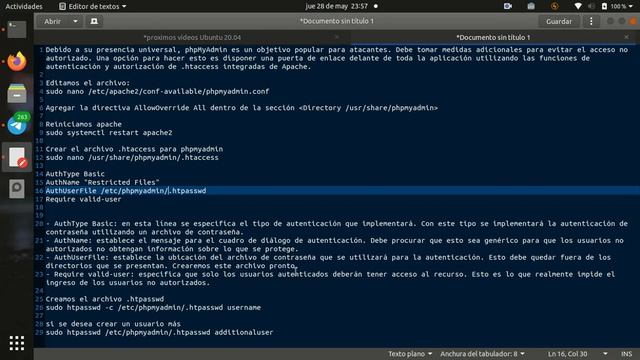Click the 'Crear el archivo .htaccess' line

(x=134, y=149)
